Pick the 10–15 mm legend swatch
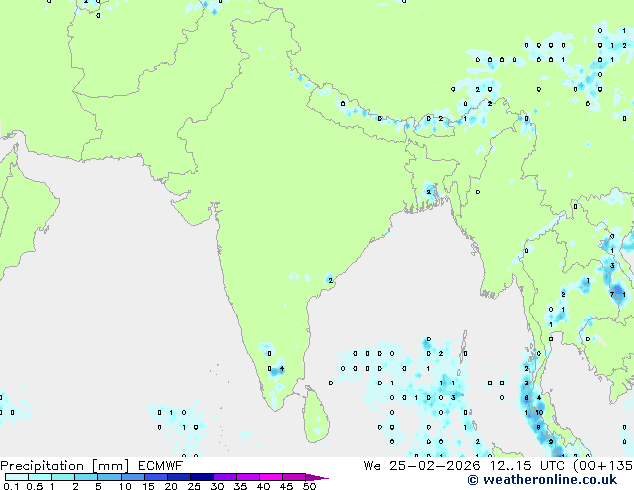Viewport: 634px width, 490px height. 132,477
